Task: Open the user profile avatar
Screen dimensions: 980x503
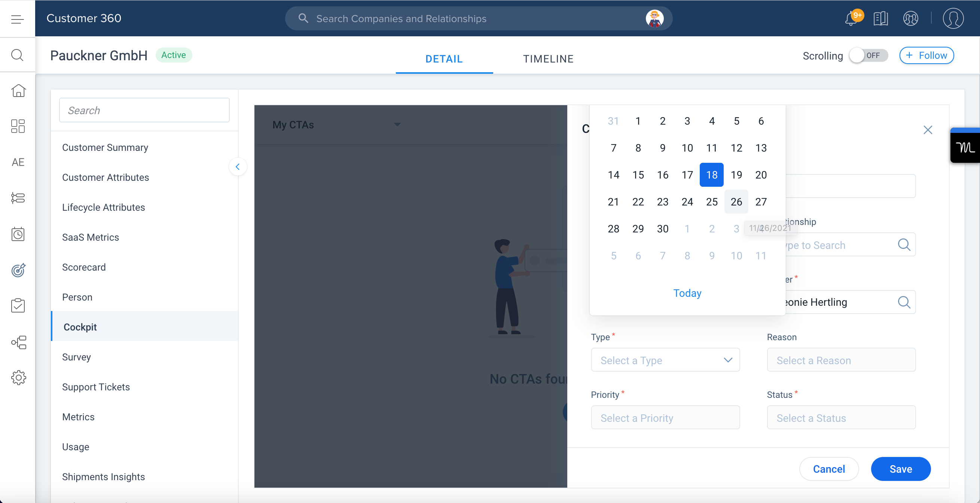Action: coord(953,18)
